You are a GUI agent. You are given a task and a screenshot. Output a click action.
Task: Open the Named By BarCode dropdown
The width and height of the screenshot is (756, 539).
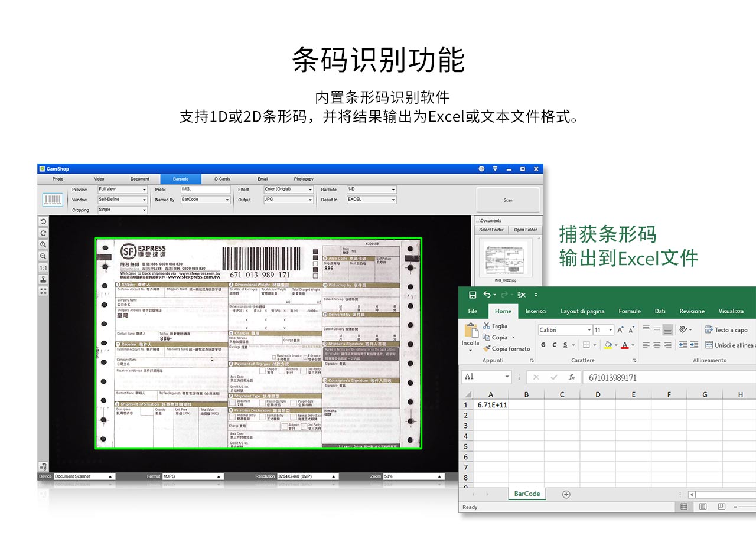[205, 200]
